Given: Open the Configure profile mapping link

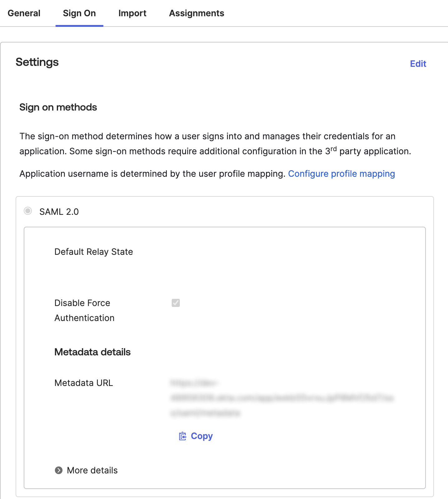Looking at the screenshot, I should pyautogui.click(x=341, y=174).
